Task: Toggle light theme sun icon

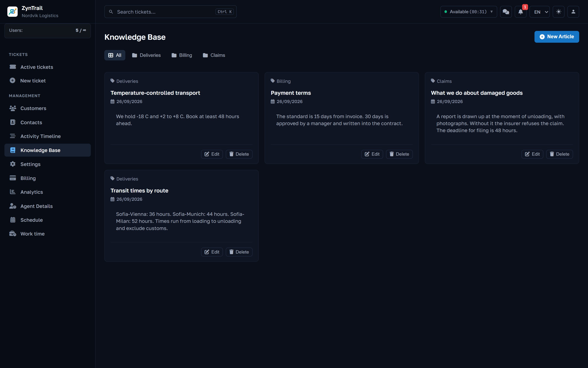Action: tap(559, 12)
